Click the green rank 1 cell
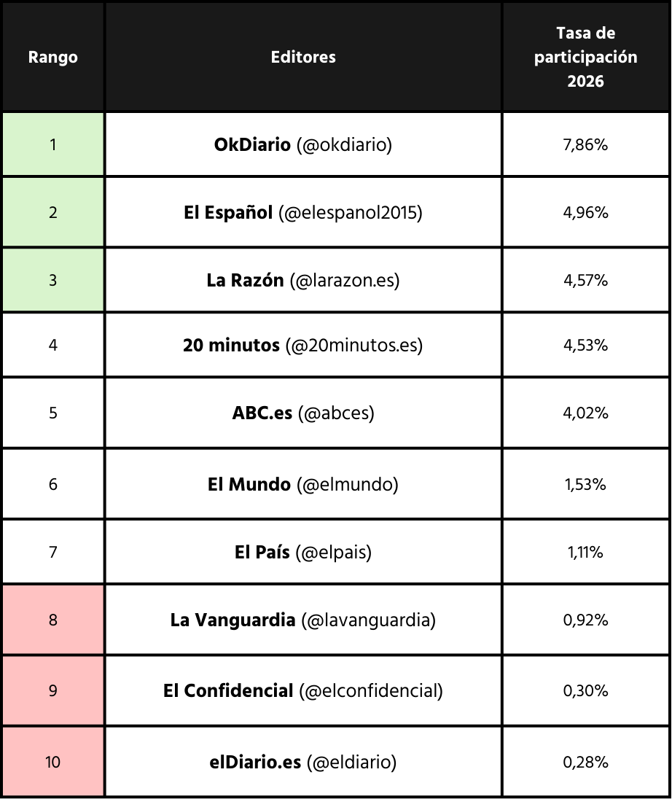Image resolution: width=672 pixels, height=799 pixels. tap(53, 144)
